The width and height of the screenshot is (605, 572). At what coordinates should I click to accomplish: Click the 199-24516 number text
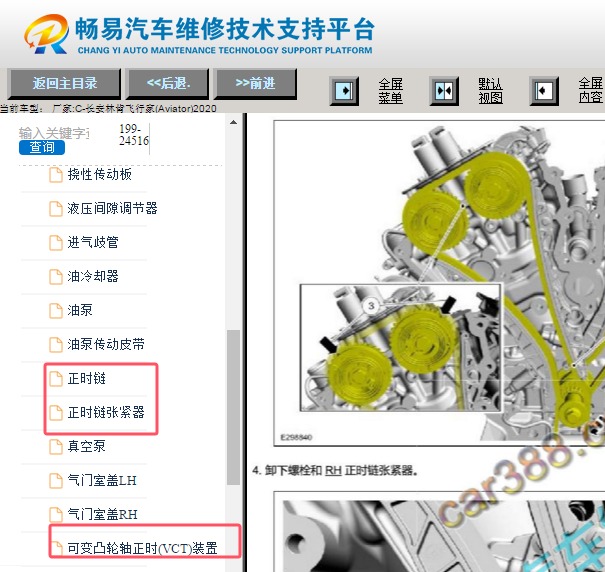134,134
